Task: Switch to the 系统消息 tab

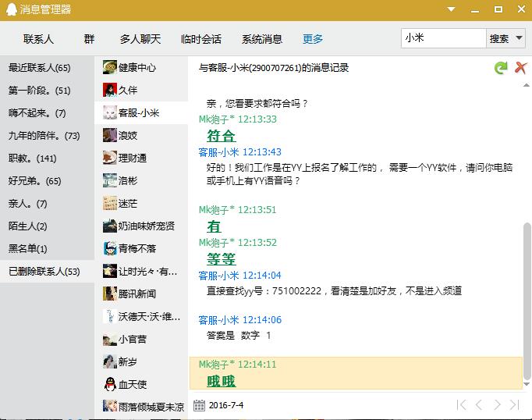Action: (262, 39)
